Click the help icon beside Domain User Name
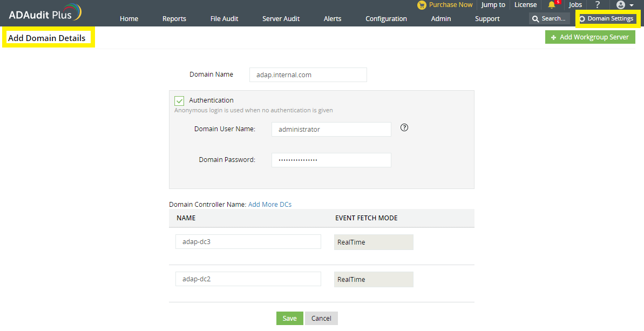Screen dimensions: 644x331 point(404,127)
